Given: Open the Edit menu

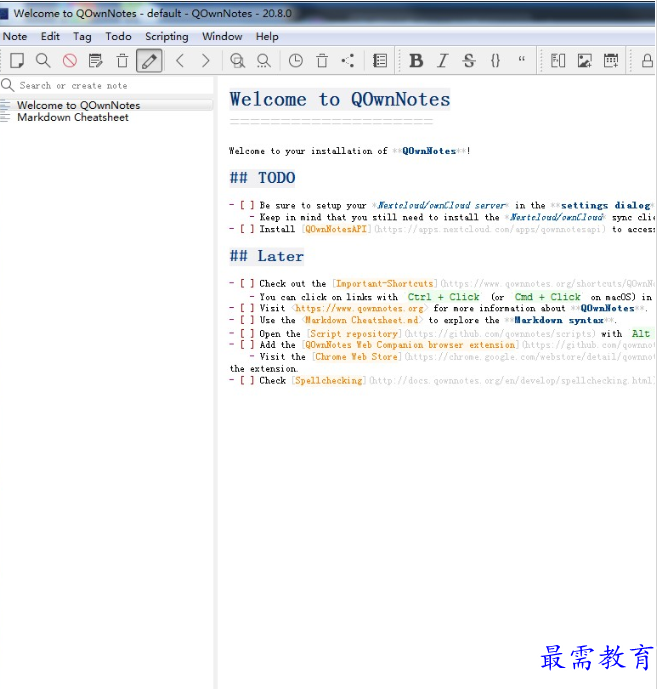Looking at the screenshot, I should 50,36.
